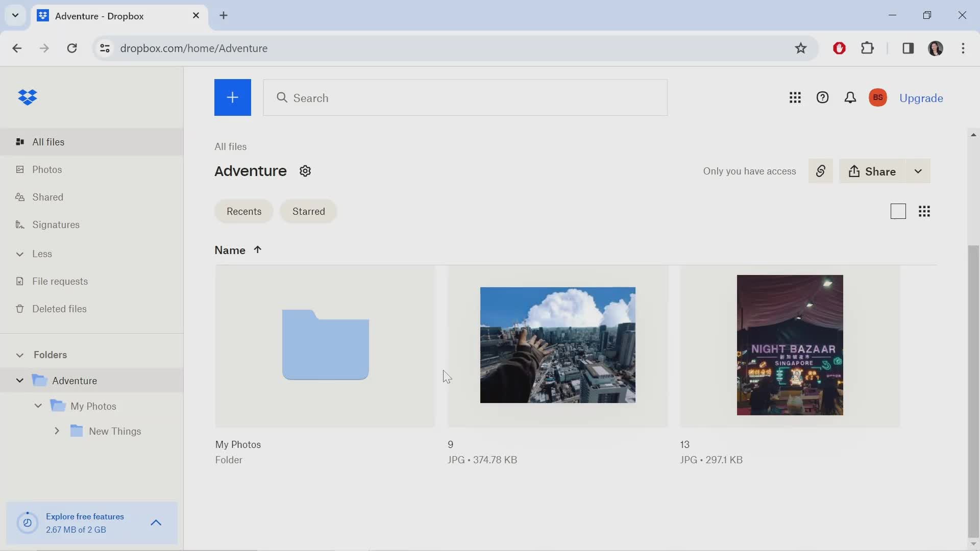Viewport: 980px width, 551px height.
Task: Click the 'Only you have access' text
Action: 749,171
